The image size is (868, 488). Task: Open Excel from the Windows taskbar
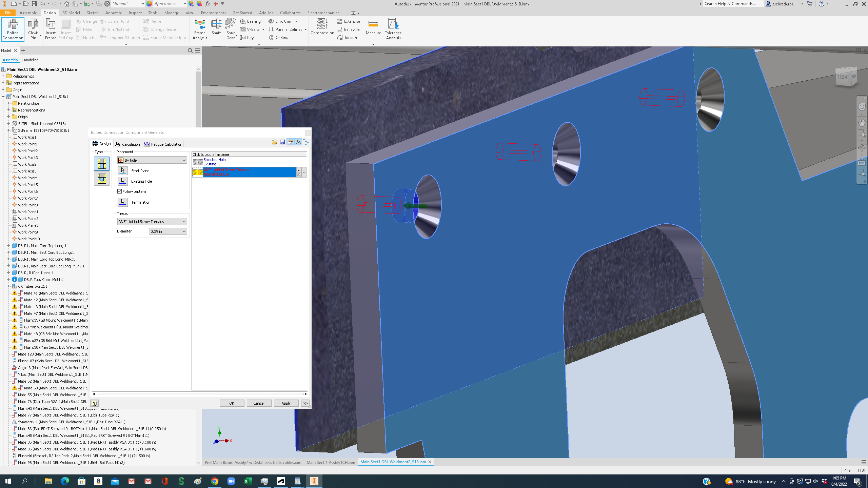pyautogui.click(x=248, y=481)
